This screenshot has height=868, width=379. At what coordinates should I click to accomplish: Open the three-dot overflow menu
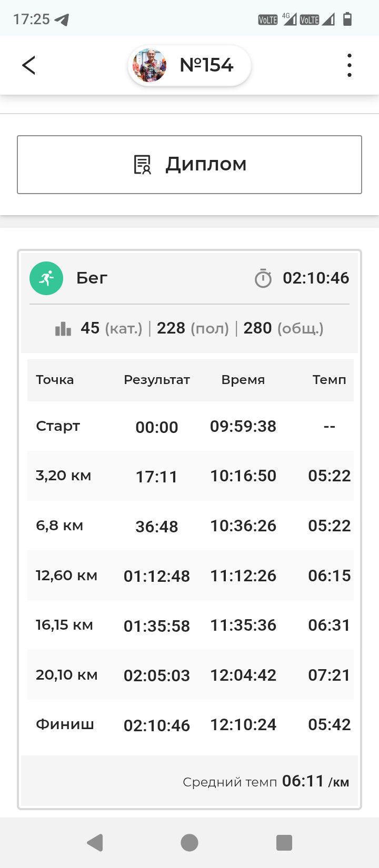point(349,65)
